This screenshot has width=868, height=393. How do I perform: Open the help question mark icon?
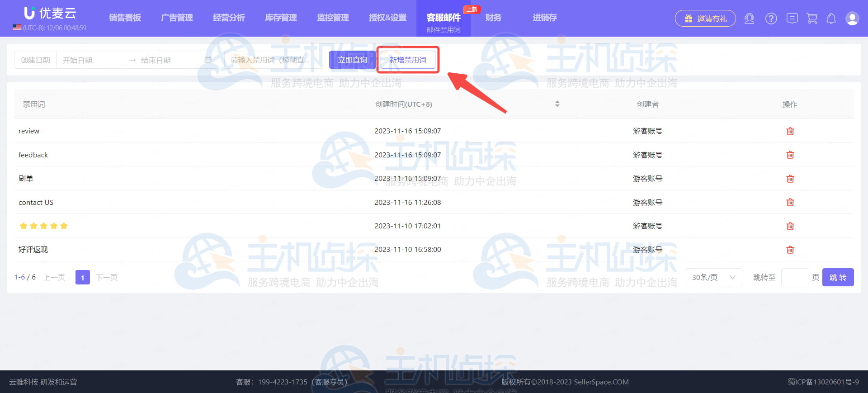[x=771, y=19]
